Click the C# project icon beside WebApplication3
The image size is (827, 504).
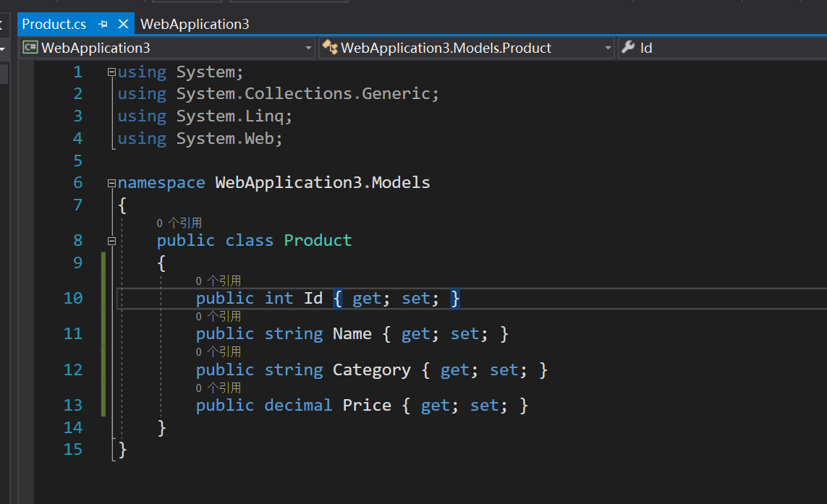coord(30,48)
